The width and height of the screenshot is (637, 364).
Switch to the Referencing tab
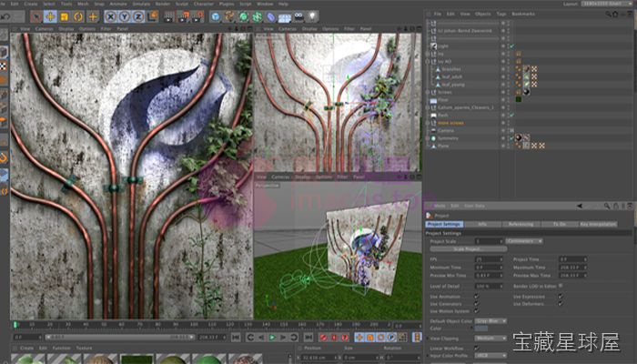pos(521,224)
